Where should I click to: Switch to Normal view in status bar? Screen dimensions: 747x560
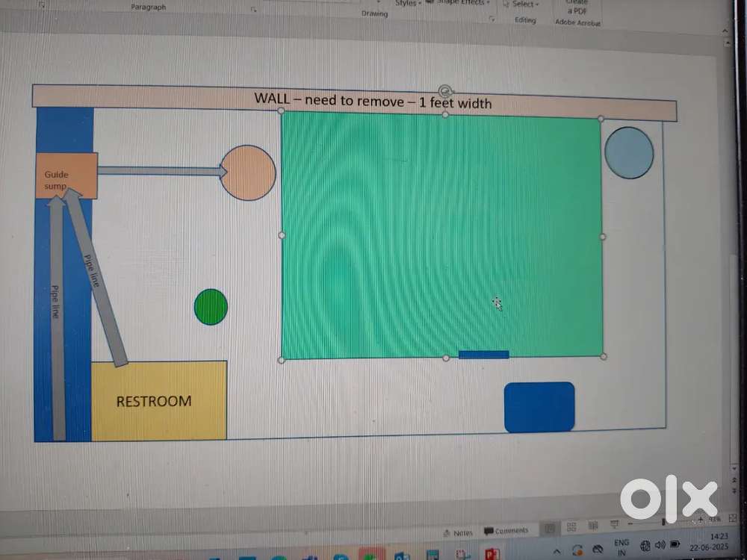550,527
